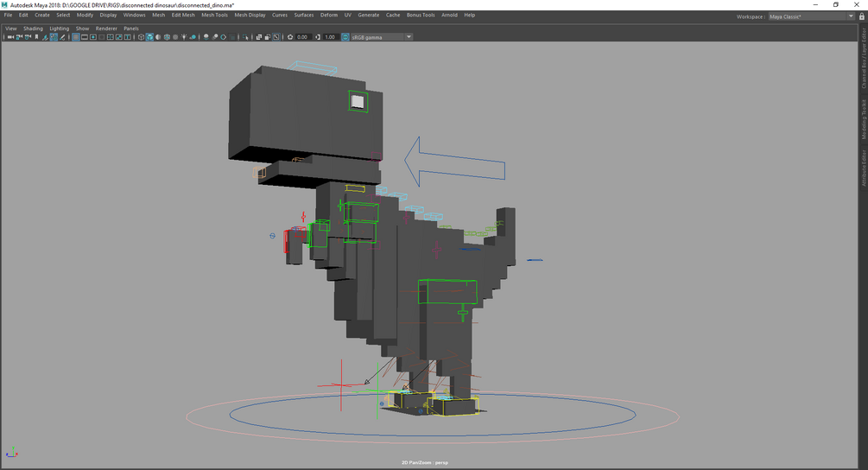The width and height of the screenshot is (868, 470).
Task: Open the Edit menu
Action: pyautogui.click(x=23, y=15)
